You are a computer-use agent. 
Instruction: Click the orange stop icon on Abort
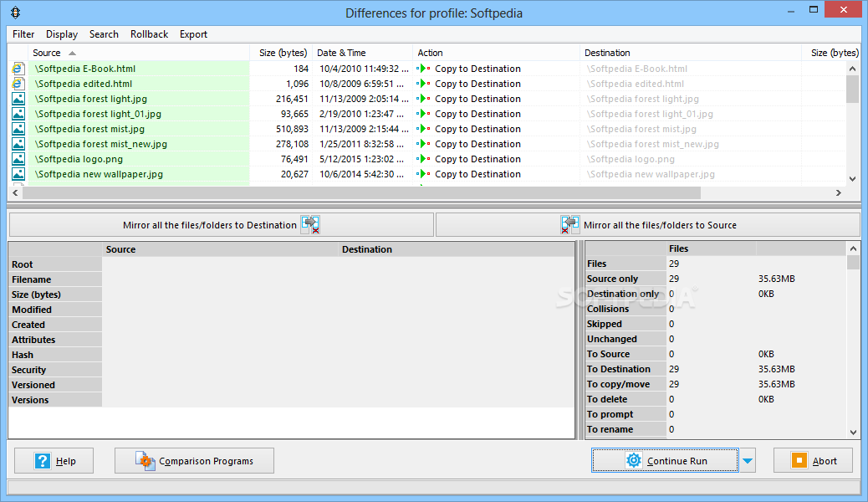coord(799,460)
